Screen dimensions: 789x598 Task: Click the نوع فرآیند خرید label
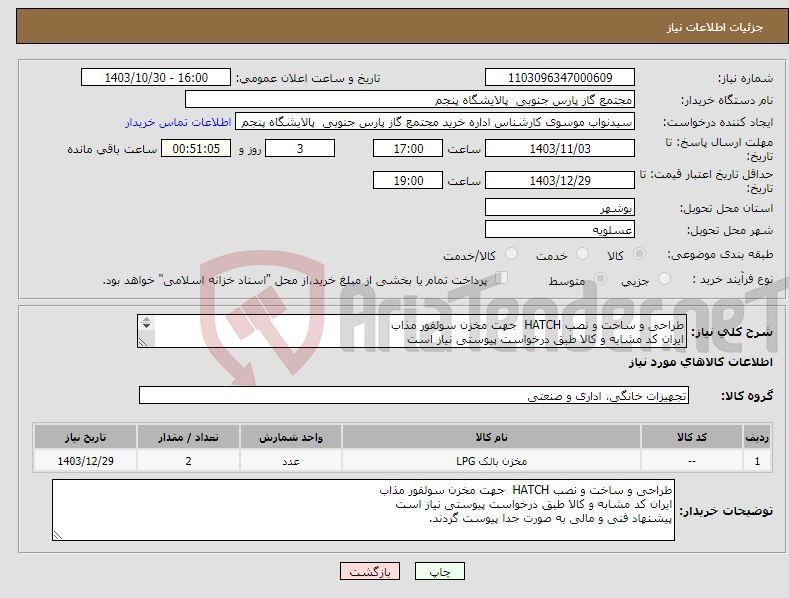733,279
